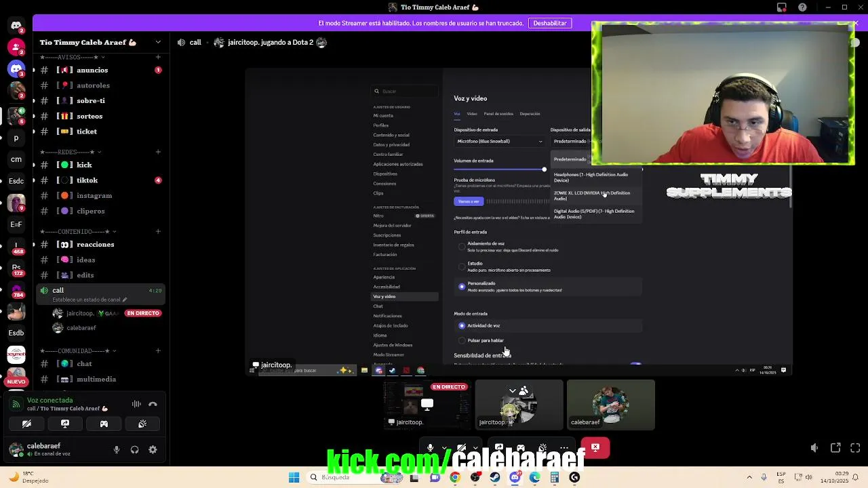Mute microphone next to calebaraef profile
The height and width of the screenshot is (488, 868).
coord(117,449)
